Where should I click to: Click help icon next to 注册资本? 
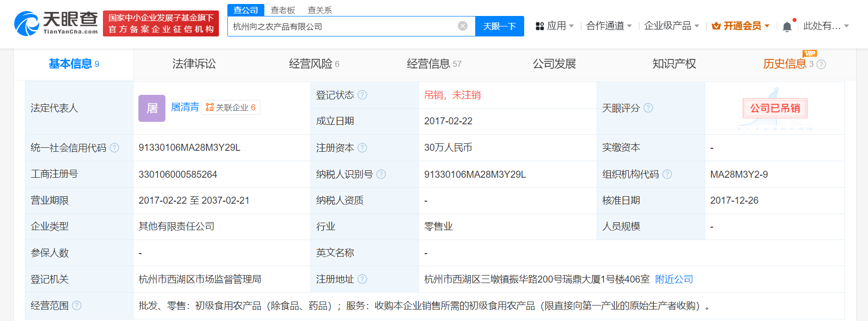362,148
